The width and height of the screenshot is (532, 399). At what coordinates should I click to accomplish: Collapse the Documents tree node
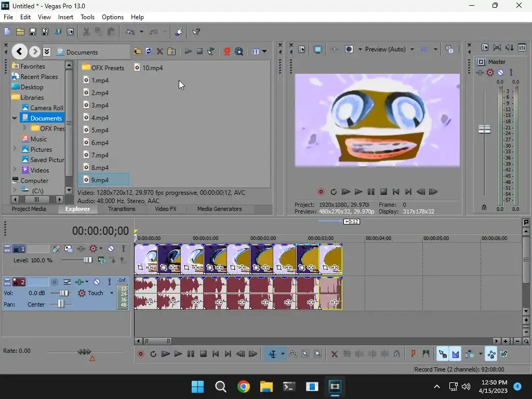pyautogui.click(x=14, y=118)
